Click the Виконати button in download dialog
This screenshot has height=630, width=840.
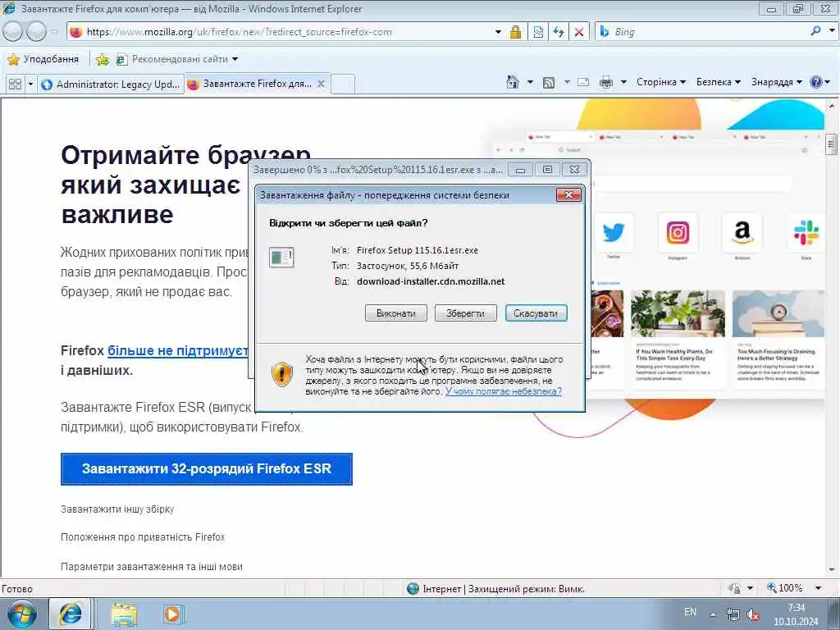click(x=396, y=313)
